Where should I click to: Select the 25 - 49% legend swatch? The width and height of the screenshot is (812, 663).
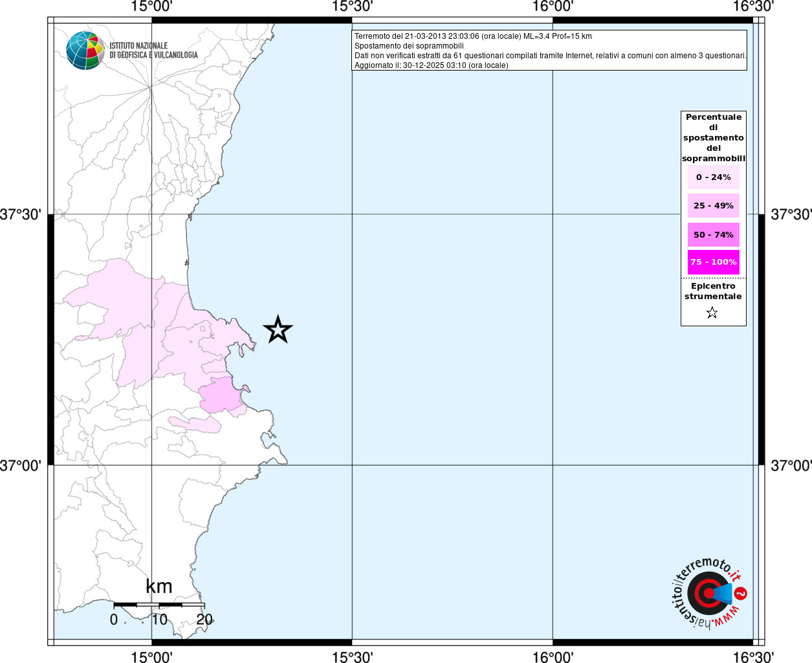713,206
